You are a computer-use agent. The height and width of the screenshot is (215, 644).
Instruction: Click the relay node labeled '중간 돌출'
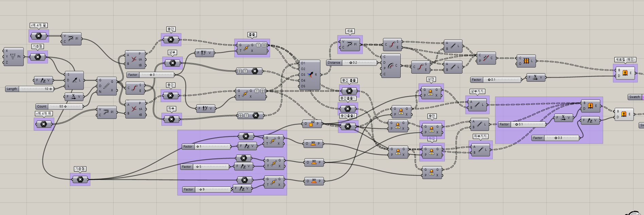[349, 91]
